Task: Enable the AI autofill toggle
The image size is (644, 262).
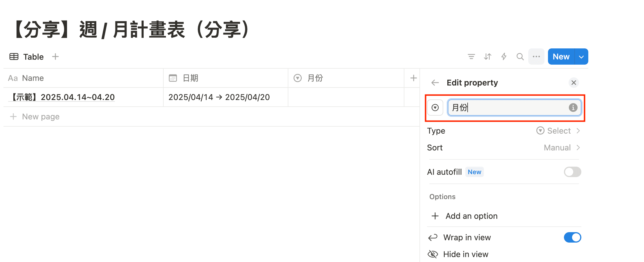Action: pyautogui.click(x=572, y=172)
